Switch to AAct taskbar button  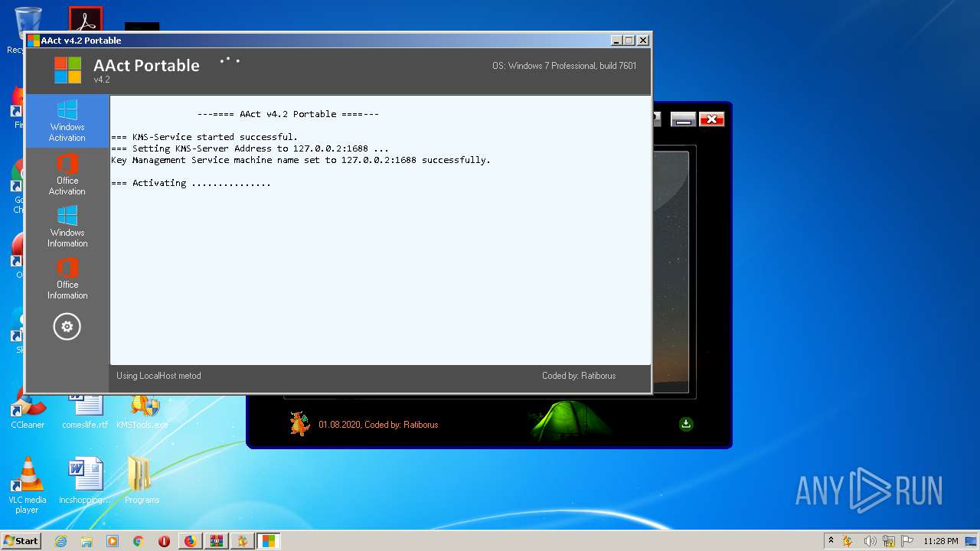tap(269, 541)
